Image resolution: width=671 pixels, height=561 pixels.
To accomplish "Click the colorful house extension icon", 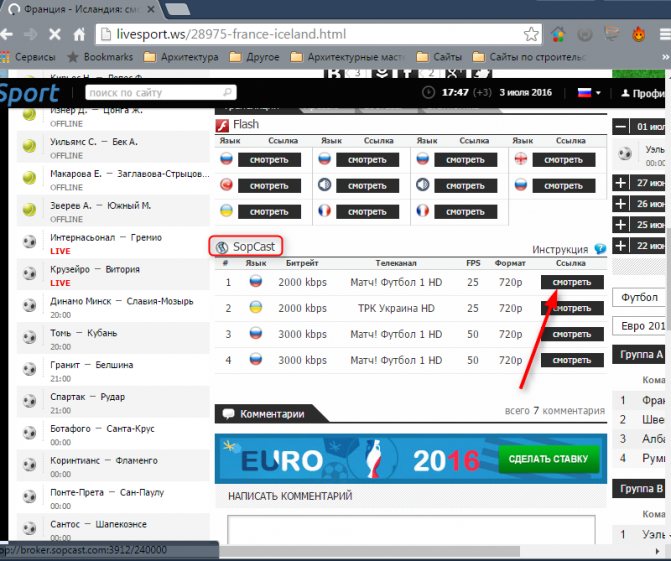I will pos(558,34).
